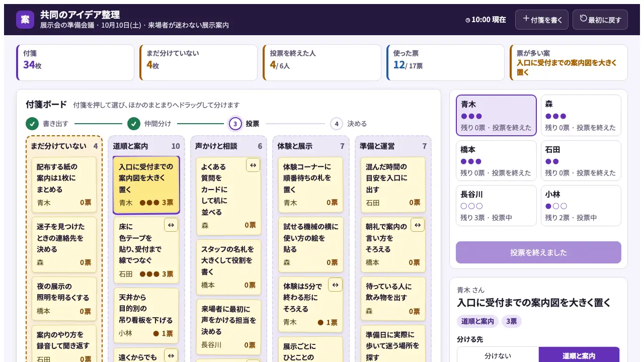Select voter 青木
644x362 pixels.
tap(496, 115)
